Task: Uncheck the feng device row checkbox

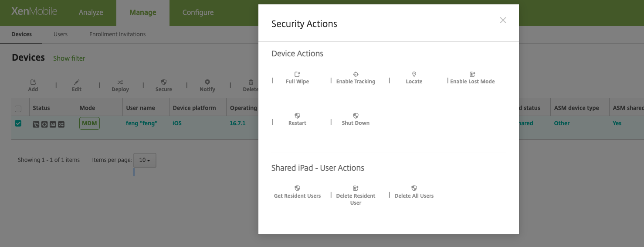Action: (18, 123)
